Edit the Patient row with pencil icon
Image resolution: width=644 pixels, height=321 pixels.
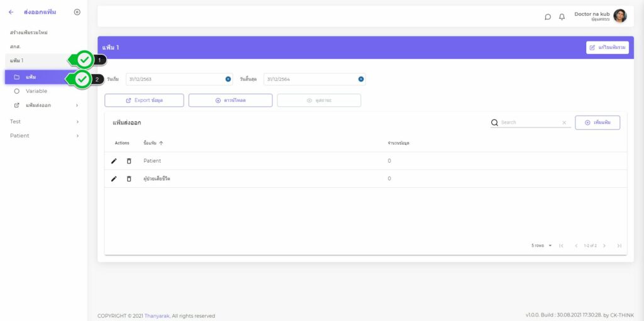pos(114,161)
